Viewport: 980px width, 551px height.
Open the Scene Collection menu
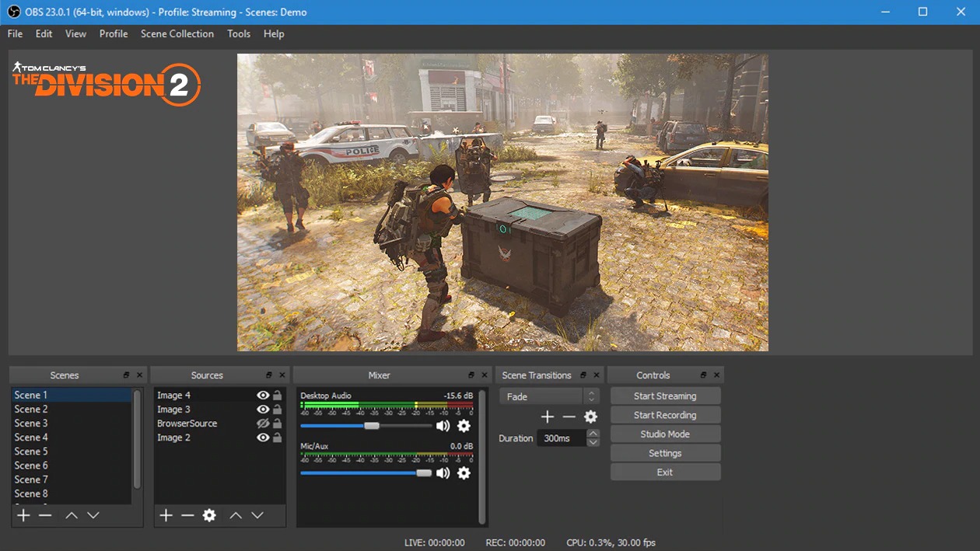click(177, 34)
